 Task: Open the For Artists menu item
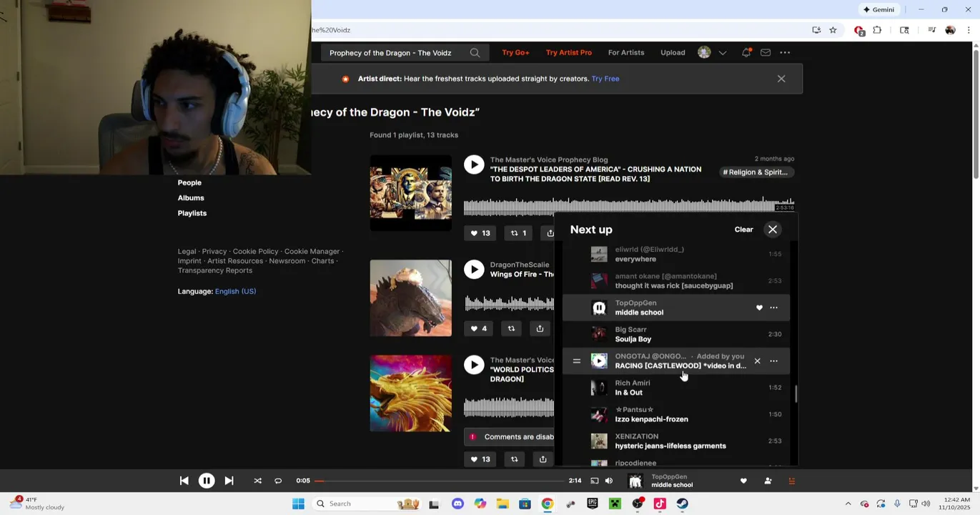point(626,52)
